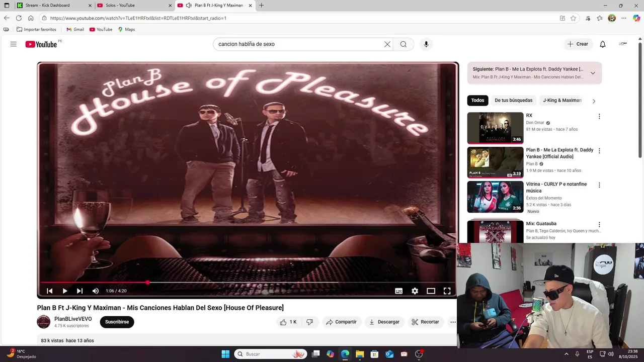Start voice search with the microphone
The image size is (644, 362).
(426, 44)
